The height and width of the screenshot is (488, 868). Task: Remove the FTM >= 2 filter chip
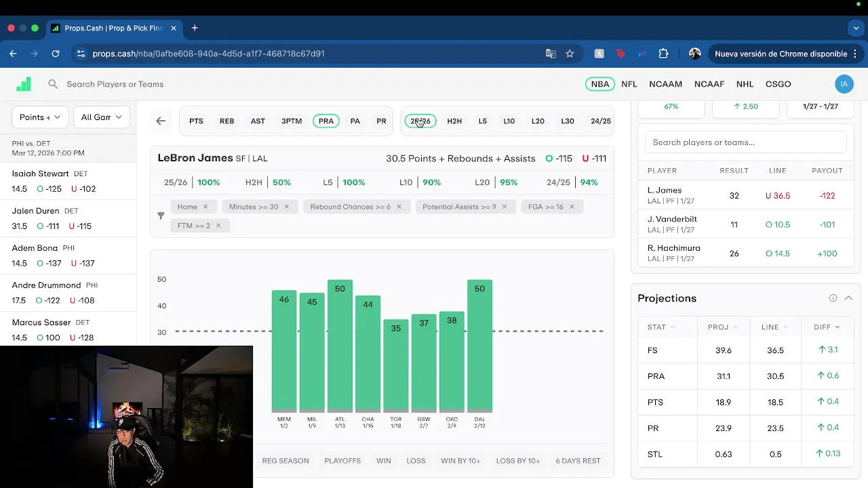coord(218,226)
